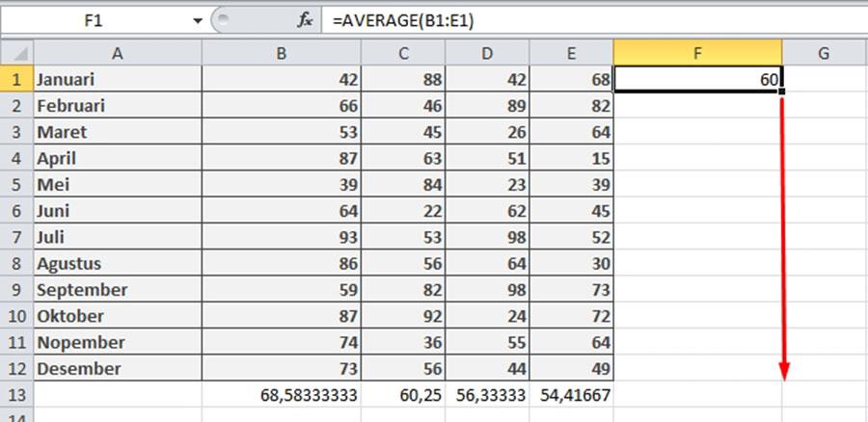This screenshot has height=422, width=868.
Task: Select column G header
Action: pyautogui.click(x=823, y=54)
